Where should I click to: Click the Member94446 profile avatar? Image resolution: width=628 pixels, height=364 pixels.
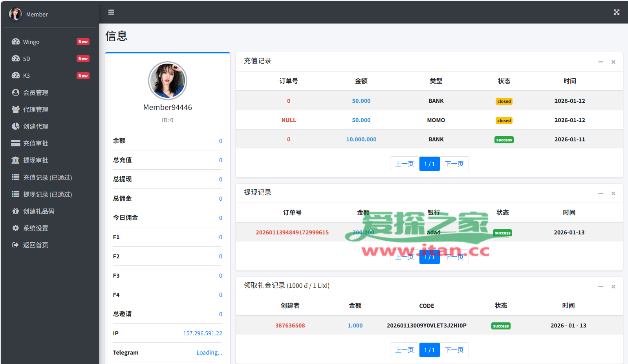168,81
